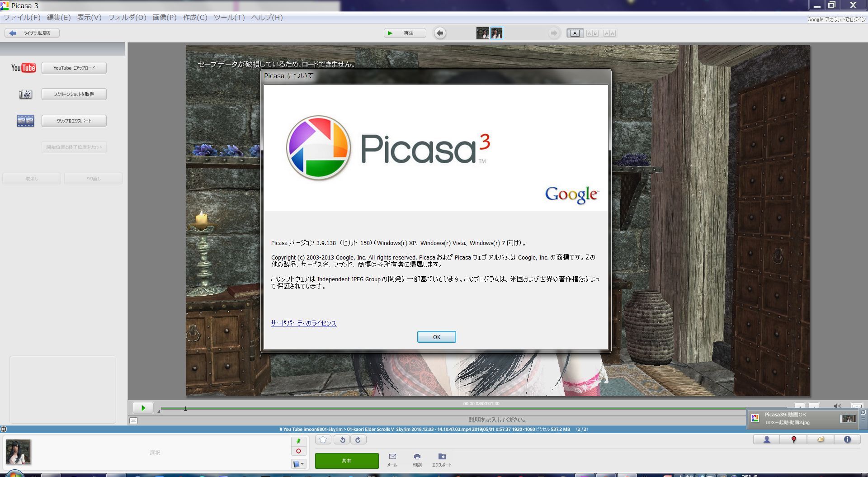Click the notification popup thumbnail image

[848, 419]
